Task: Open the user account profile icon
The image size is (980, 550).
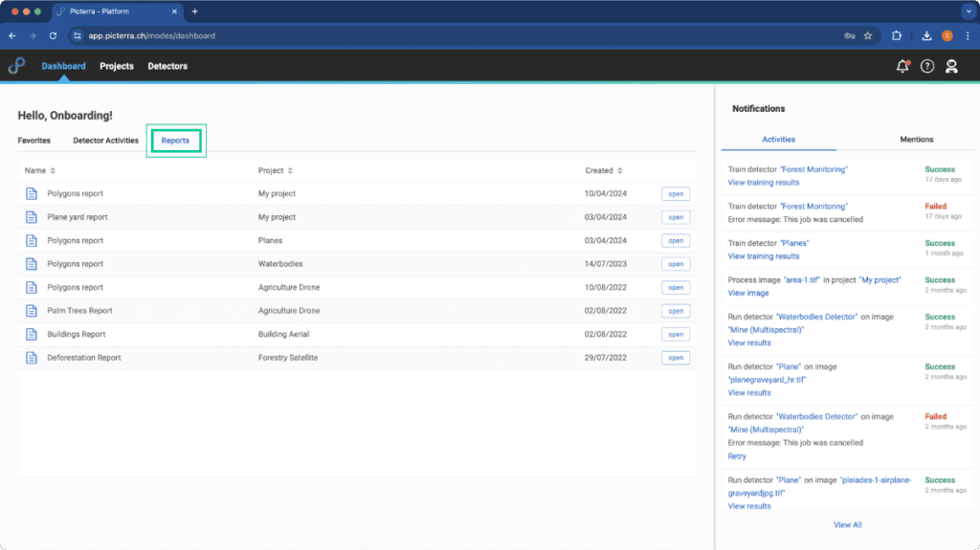Action: [x=951, y=66]
